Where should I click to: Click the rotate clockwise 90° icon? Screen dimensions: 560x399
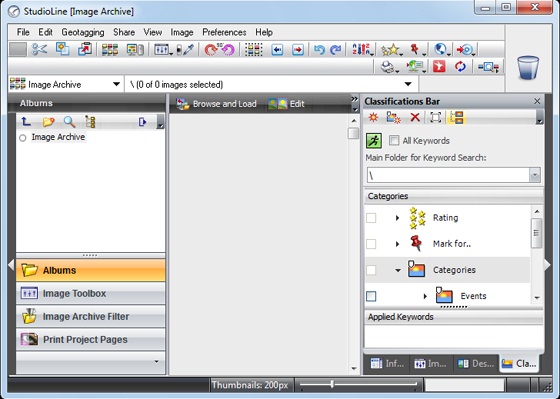pos(211,49)
